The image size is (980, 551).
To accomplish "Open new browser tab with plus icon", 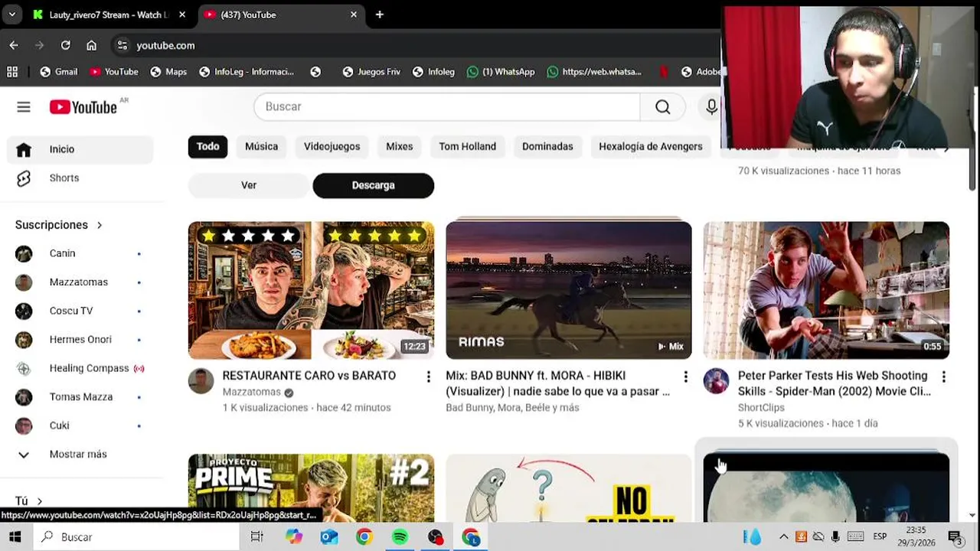I will [x=380, y=15].
